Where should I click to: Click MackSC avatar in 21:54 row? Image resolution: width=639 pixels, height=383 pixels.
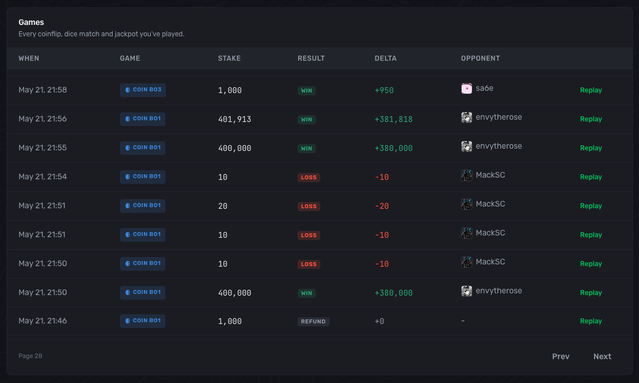click(466, 175)
